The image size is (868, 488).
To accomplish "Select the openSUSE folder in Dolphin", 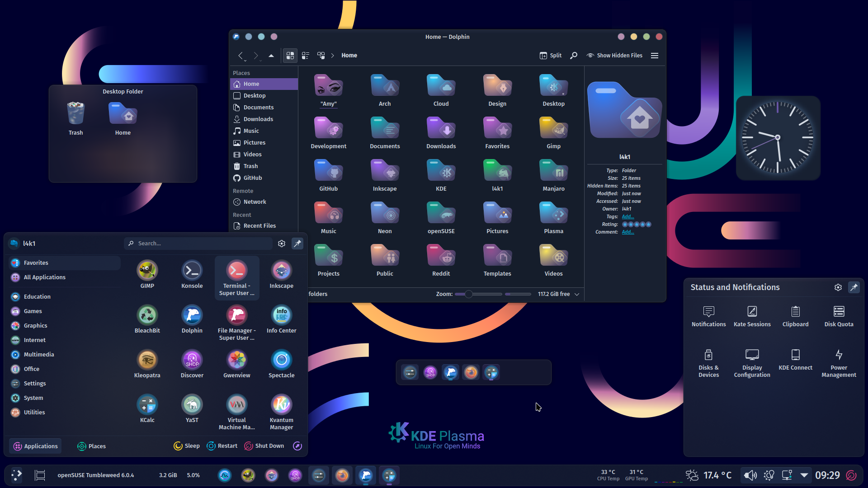I will click(441, 217).
